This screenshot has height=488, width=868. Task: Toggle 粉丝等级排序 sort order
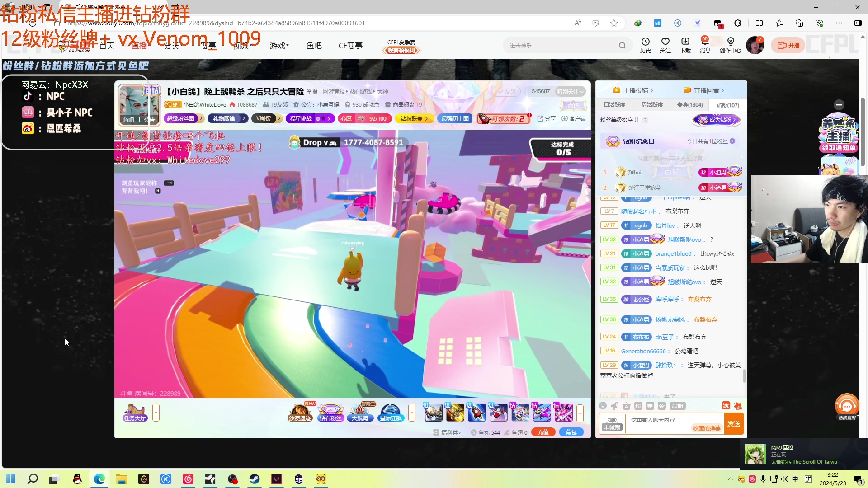tap(619, 120)
